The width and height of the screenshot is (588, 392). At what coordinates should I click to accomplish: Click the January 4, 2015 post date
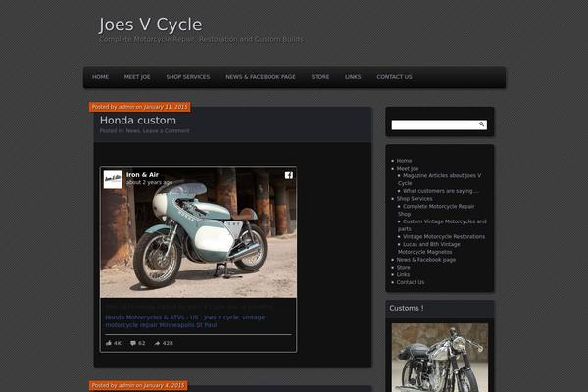(165, 385)
